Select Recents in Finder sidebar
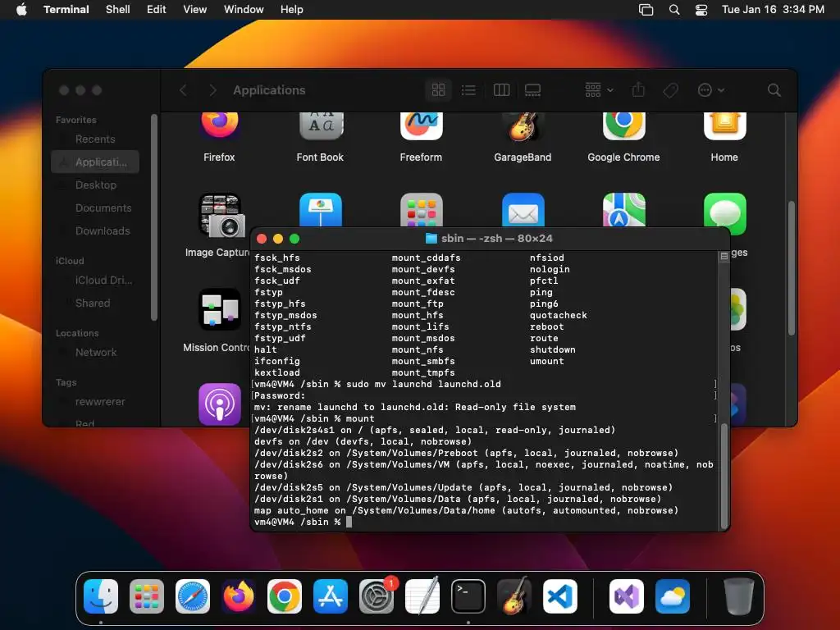This screenshot has width=840, height=630. click(x=95, y=139)
